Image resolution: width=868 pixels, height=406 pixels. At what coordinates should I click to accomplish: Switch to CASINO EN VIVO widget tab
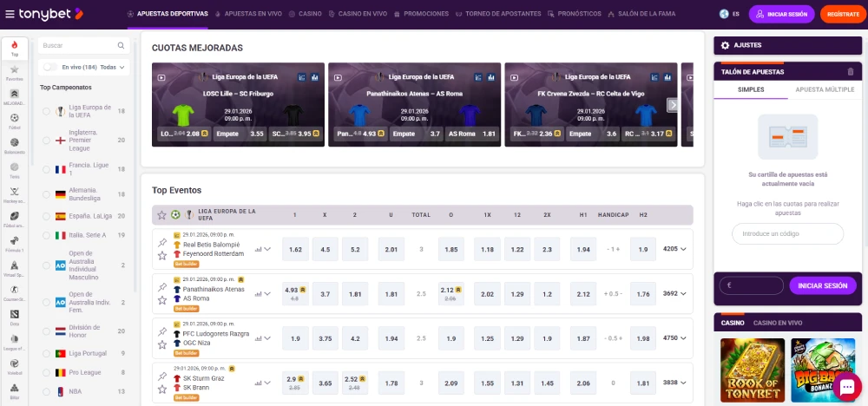(x=777, y=323)
